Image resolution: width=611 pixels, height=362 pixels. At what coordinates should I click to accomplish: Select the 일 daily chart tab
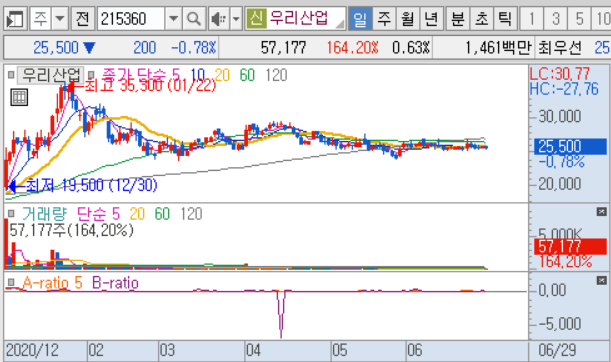pyautogui.click(x=360, y=18)
